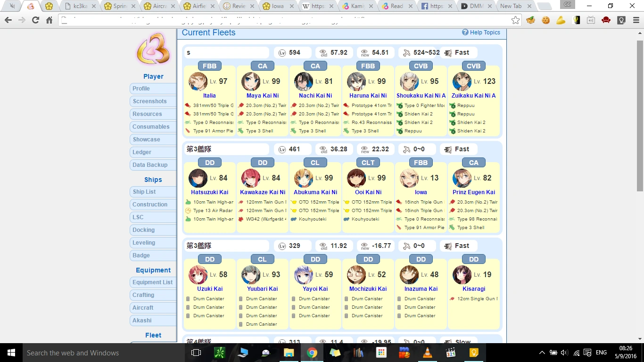This screenshot has width=644, height=362.
Task: Open the Akashi page
Action: (153, 321)
